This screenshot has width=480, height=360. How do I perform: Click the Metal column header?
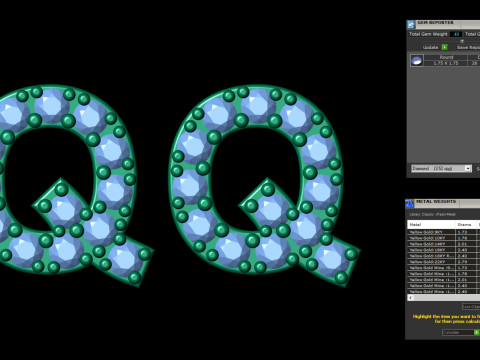tap(431, 224)
